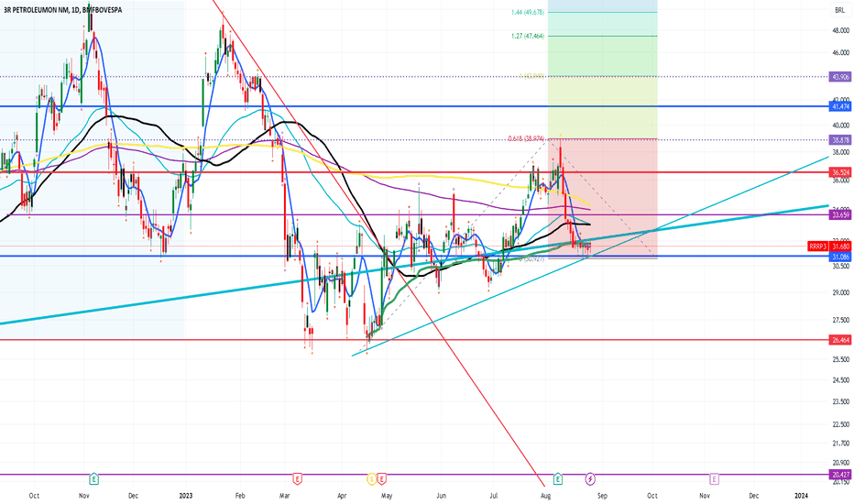Select the blue 41.474 price label
Image resolution: width=854 pixels, height=504 pixels.
839,106
